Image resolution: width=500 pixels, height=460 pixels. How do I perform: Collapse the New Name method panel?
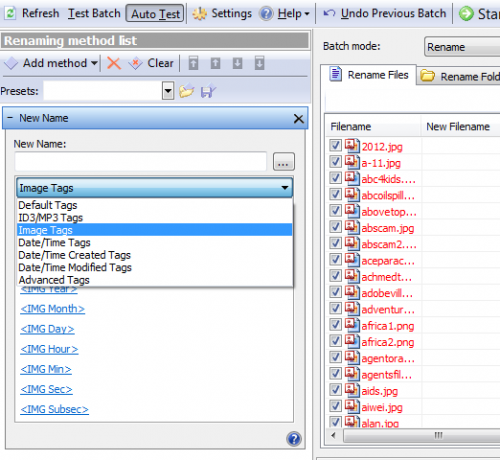pyautogui.click(x=10, y=118)
